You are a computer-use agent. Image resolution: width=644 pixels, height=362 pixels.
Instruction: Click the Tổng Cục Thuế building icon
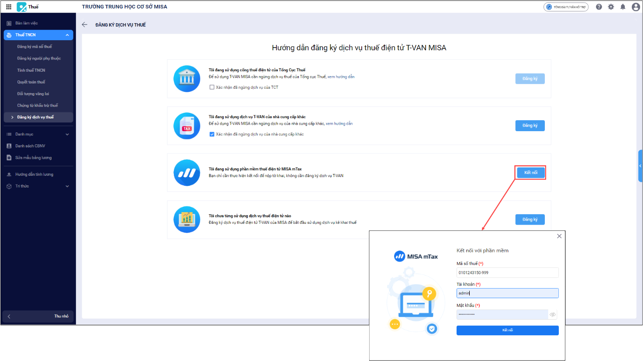[x=187, y=79]
